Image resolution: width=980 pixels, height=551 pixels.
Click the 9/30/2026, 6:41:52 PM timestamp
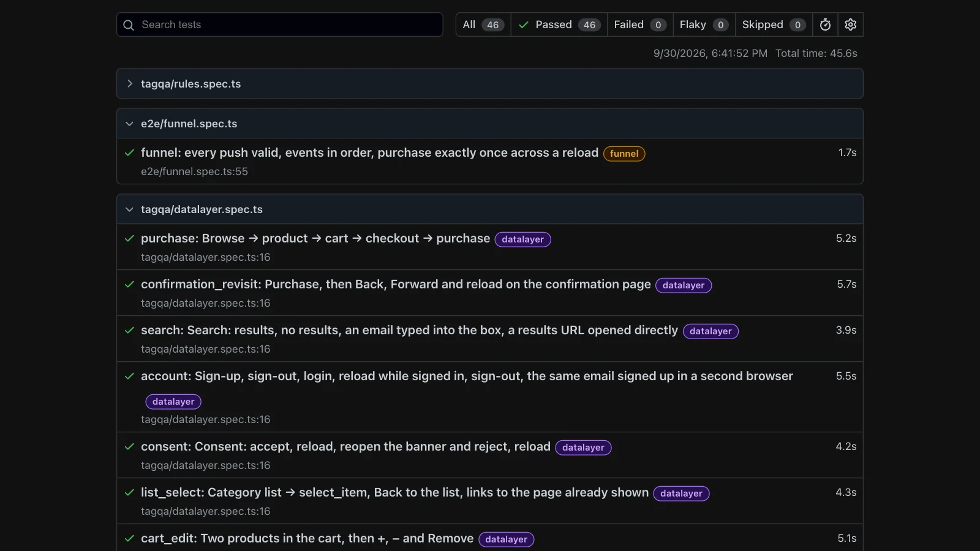(710, 53)
